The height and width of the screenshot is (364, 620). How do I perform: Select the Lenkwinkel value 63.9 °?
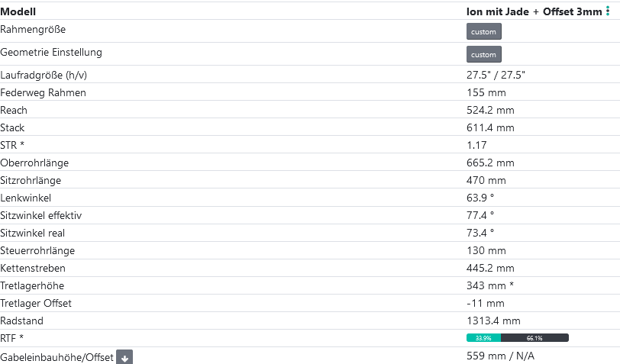pyautogui.click(x=480, y=198)
